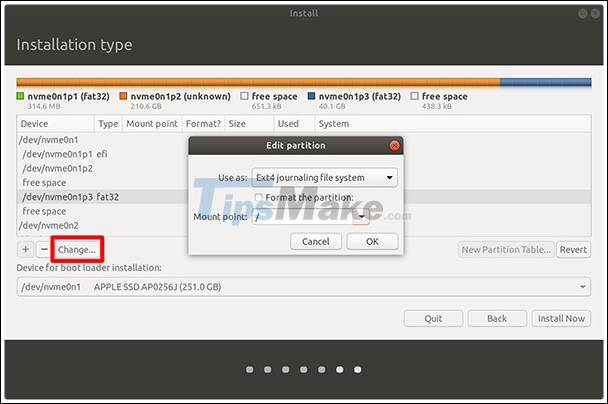Click the Quit button
This screenshot has width=608, height=404.
433,318
